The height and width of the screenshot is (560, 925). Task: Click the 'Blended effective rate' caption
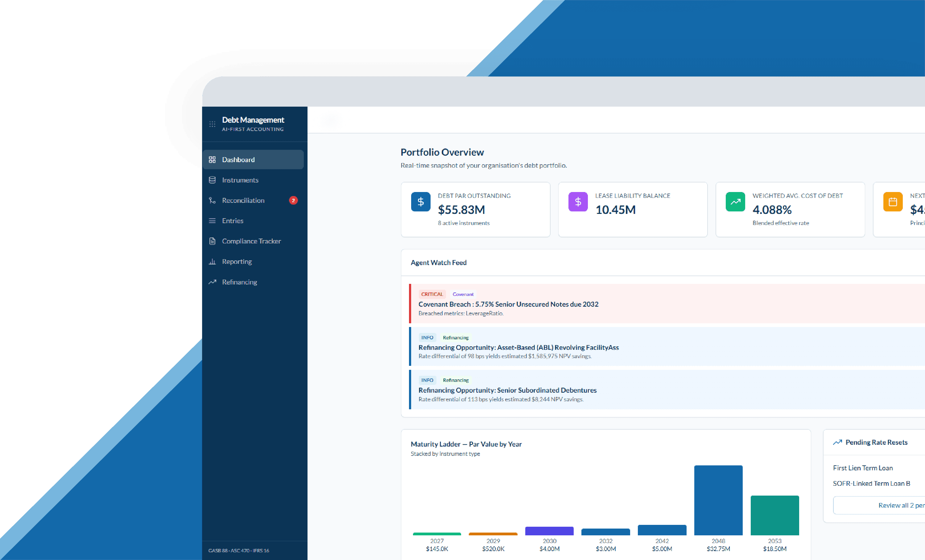(x=780, y=223)
